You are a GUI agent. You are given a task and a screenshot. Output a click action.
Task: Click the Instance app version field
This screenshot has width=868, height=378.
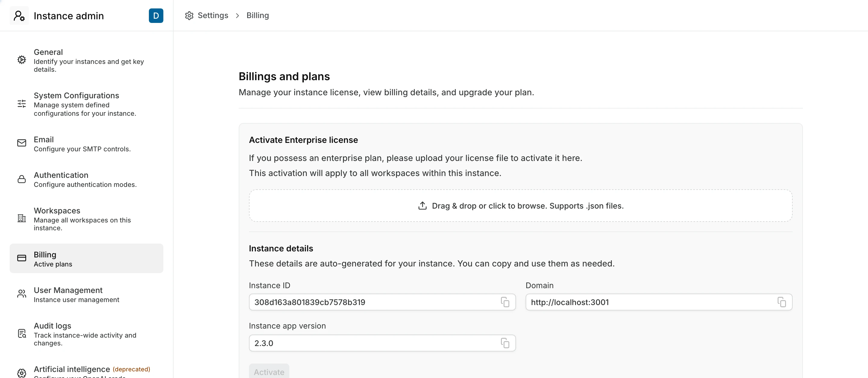pos(382,343)
